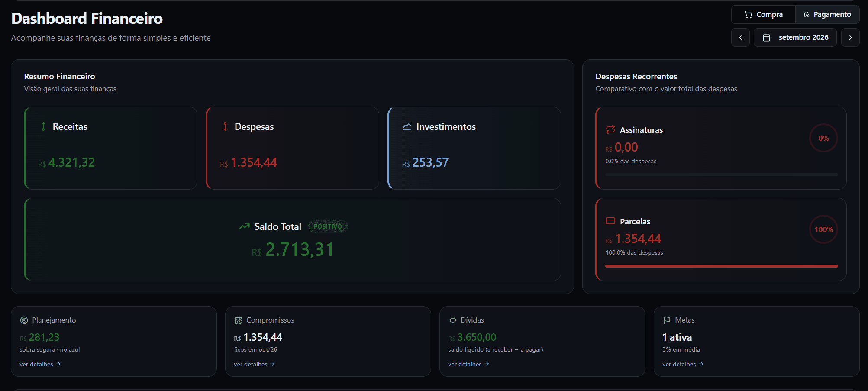Click the Saldo Total trending-up icon
Image resolution: width=868 pixels, height=391 pixels.
pyautogui.click(x=245, y=226)
